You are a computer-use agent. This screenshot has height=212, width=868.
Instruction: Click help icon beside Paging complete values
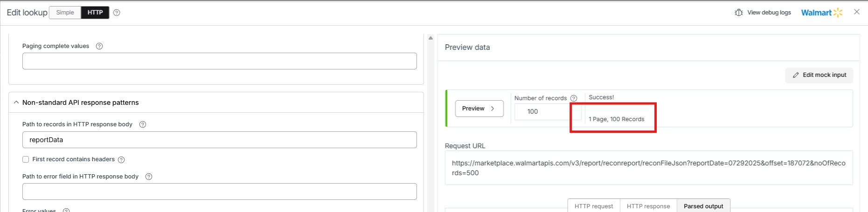[x=99, y=46]
